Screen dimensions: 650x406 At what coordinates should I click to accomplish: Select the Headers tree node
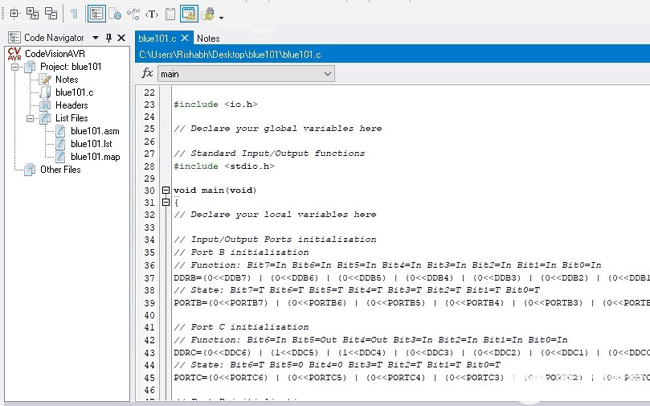[72, 105]
